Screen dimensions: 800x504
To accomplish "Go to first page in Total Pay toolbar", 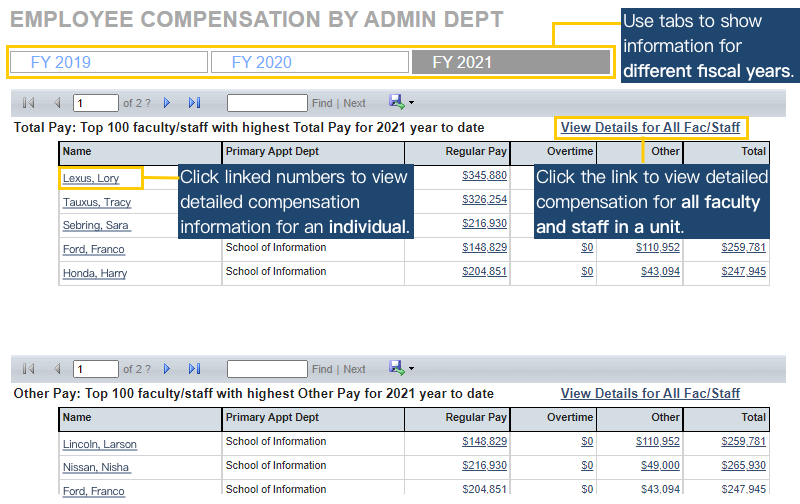I will click(29, 103).
